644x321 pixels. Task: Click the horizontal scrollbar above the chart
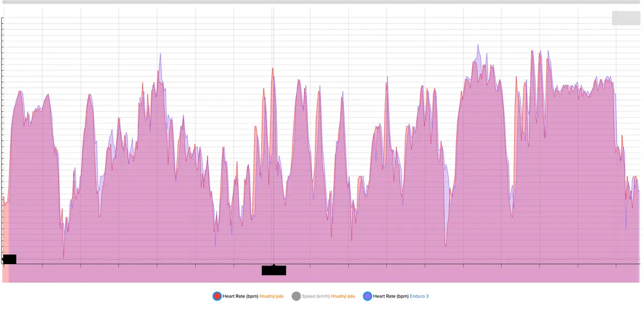322,3
